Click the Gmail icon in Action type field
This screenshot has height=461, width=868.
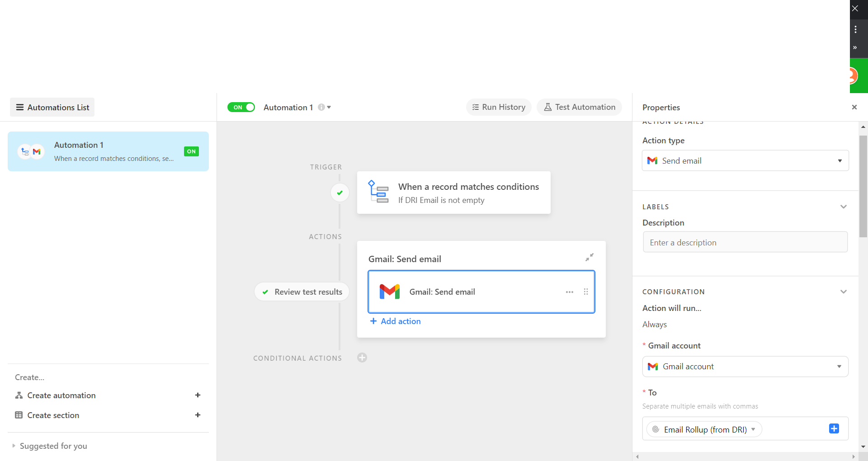click(x=652, y=160)
